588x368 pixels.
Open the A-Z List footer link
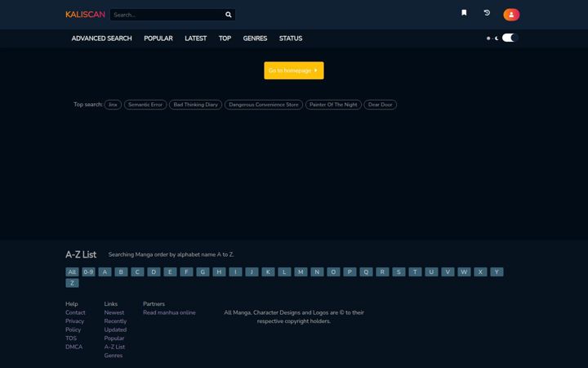[x=114, y=347]
